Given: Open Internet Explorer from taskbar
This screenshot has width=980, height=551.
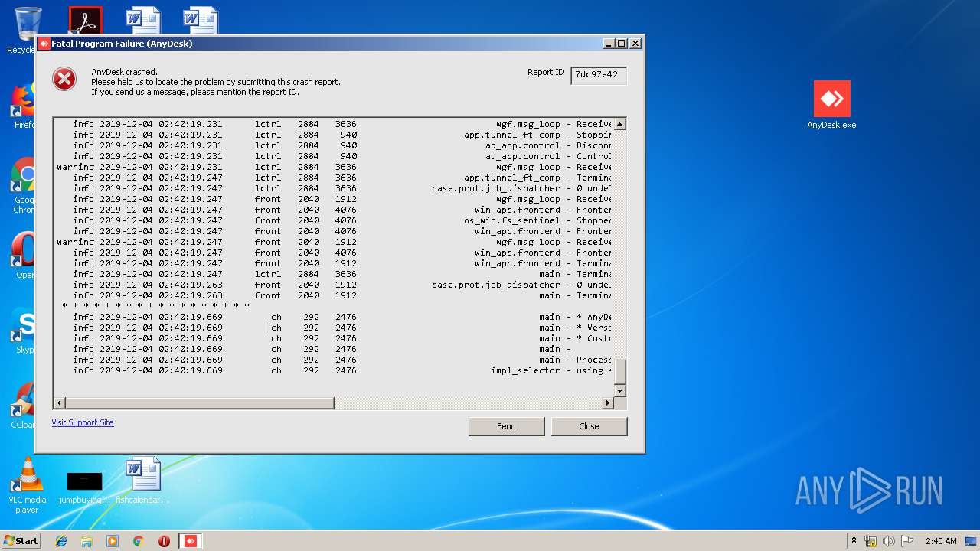Looking at the screenshot, I should click(61, 541).
